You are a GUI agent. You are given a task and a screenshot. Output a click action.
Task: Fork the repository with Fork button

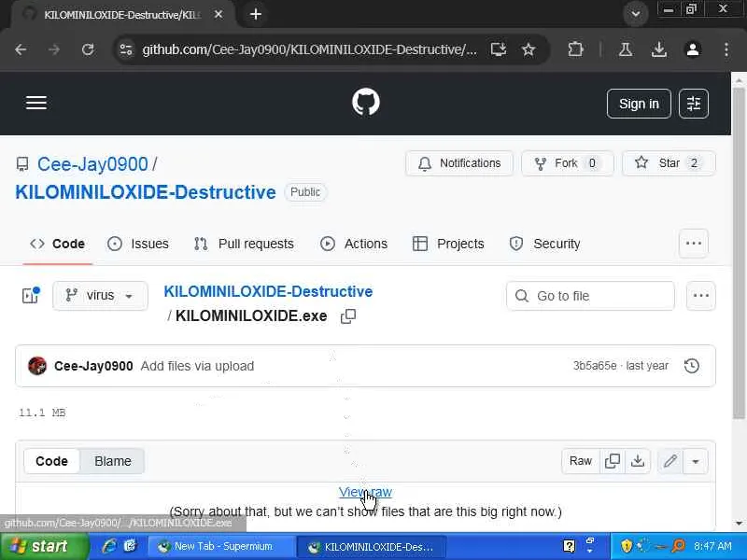coord(568,163)
